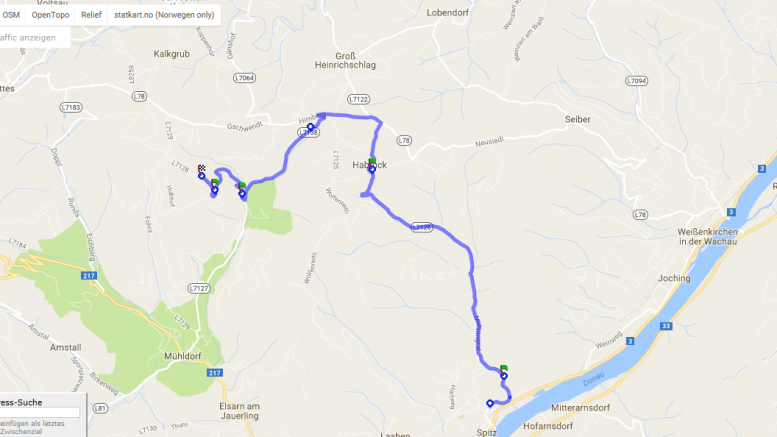
Task: Click the green flag marker above Spitz
Action: click(503, 369)
